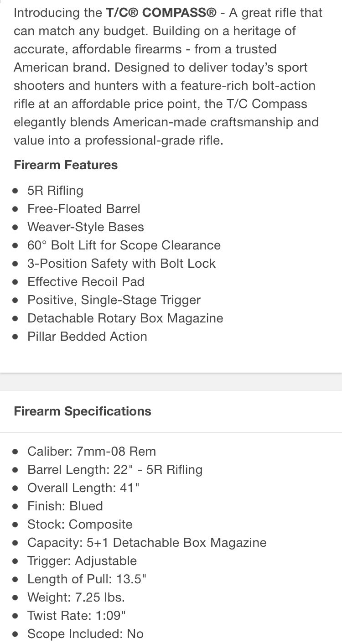Click the T/C® COMPASS® bold product name
This screenshot has height=644, width=342.
click(x=161, y=13)
